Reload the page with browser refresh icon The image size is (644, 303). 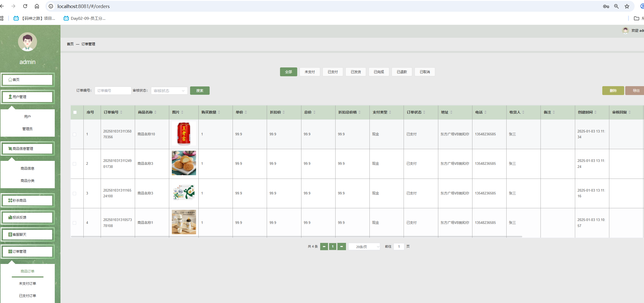tap(25, 6)
